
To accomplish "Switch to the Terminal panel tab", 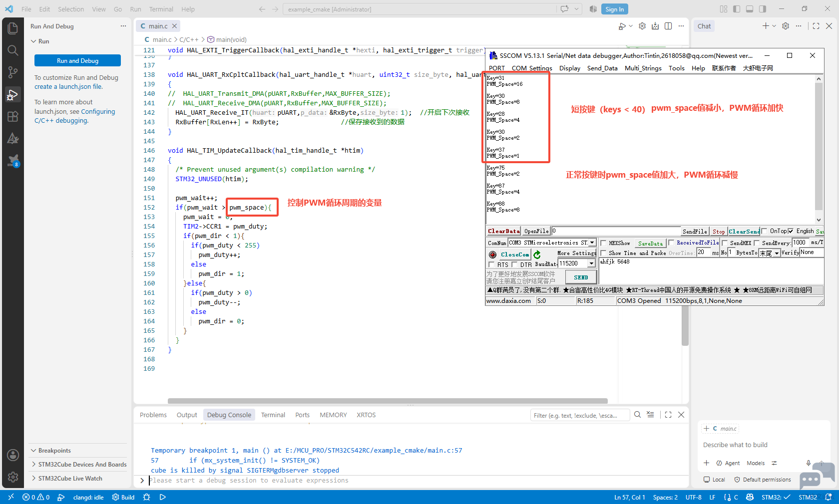I will [x=273, y=415].
